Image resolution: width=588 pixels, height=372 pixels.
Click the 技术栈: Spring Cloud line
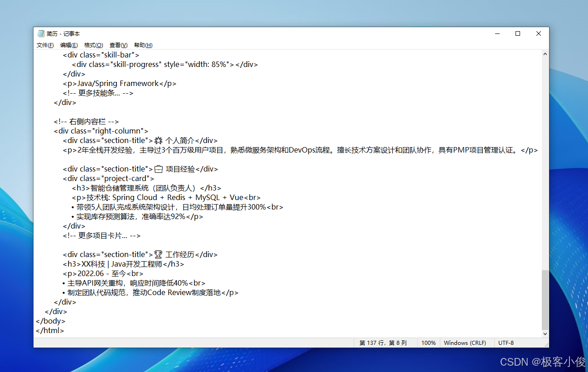click(x=166, y=197)
